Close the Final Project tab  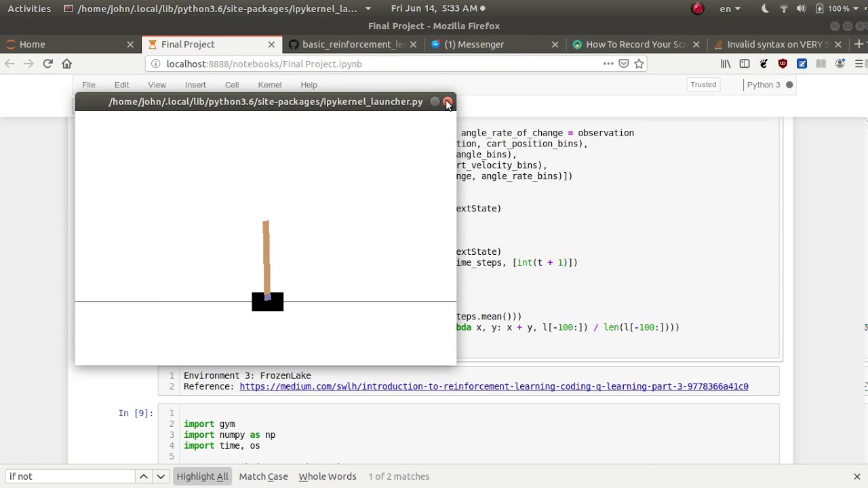(271, 44)
